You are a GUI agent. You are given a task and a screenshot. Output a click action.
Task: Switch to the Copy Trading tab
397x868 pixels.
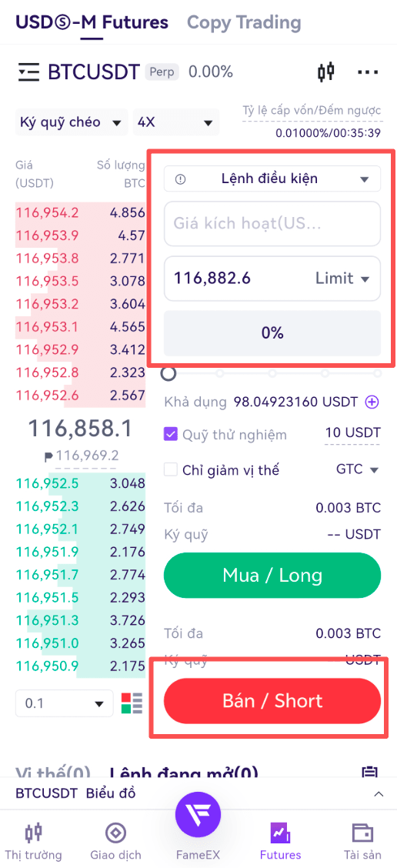tap(244, 22)
